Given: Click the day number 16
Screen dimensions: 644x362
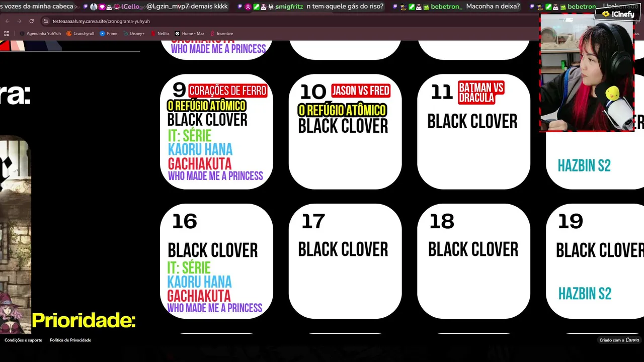Looking at the screenshot, I should [x=185, y=221].
